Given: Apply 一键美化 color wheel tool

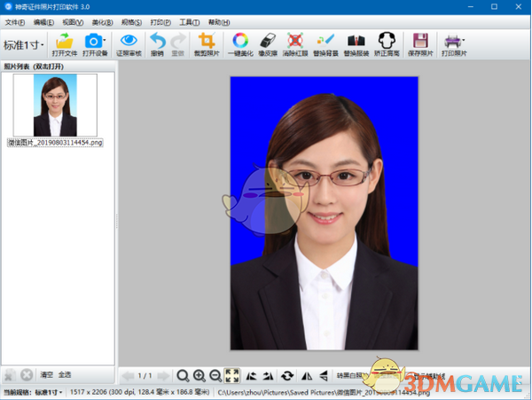Looking at the screenshot, I should pyautogui.click(x=239, y=43).
